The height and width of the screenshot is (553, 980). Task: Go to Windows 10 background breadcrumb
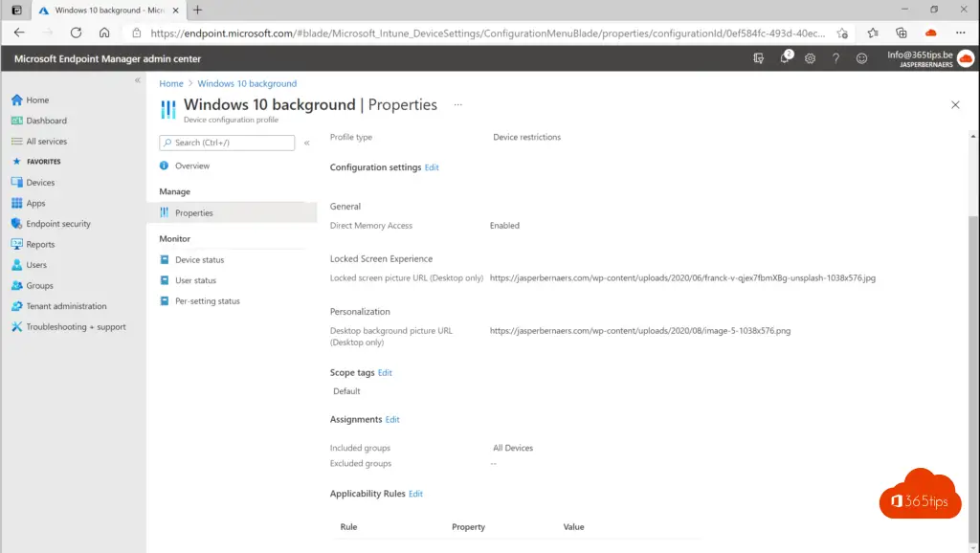(247, 83)
